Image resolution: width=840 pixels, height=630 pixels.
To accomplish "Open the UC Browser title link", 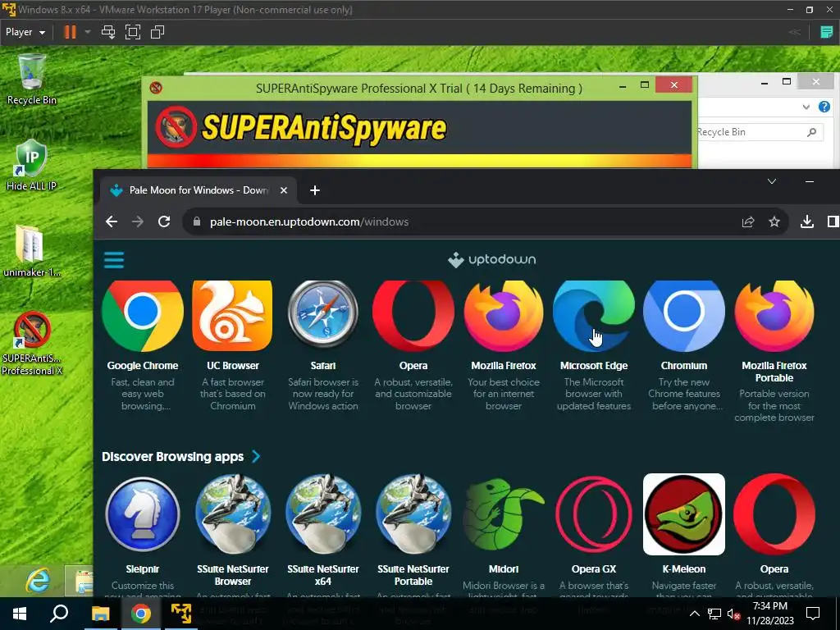I will (232, 365).
